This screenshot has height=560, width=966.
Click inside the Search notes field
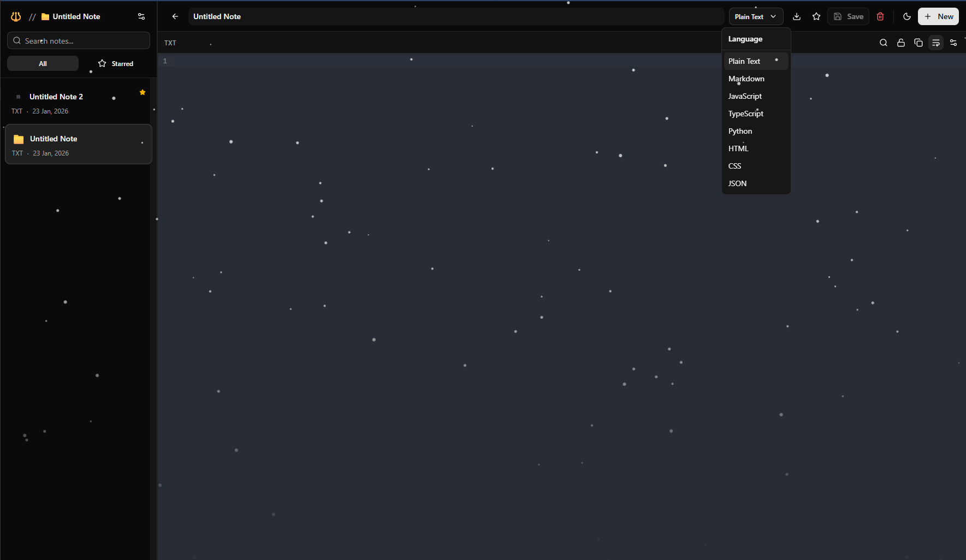[x=78, y=40]
